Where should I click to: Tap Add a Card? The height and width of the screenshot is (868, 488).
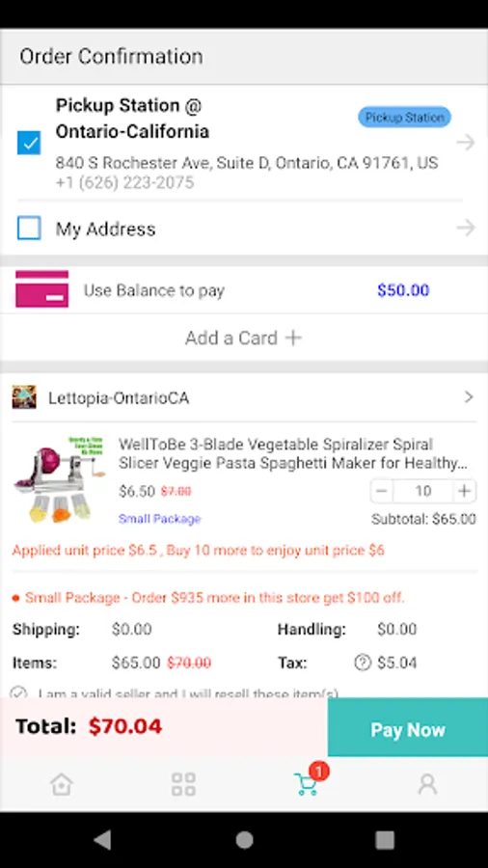(243, 338)
